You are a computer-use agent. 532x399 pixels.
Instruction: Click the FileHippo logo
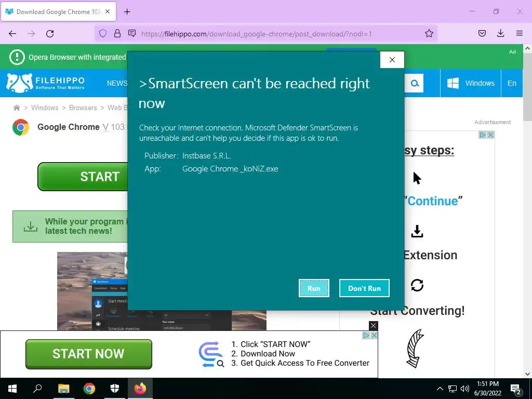46,83
